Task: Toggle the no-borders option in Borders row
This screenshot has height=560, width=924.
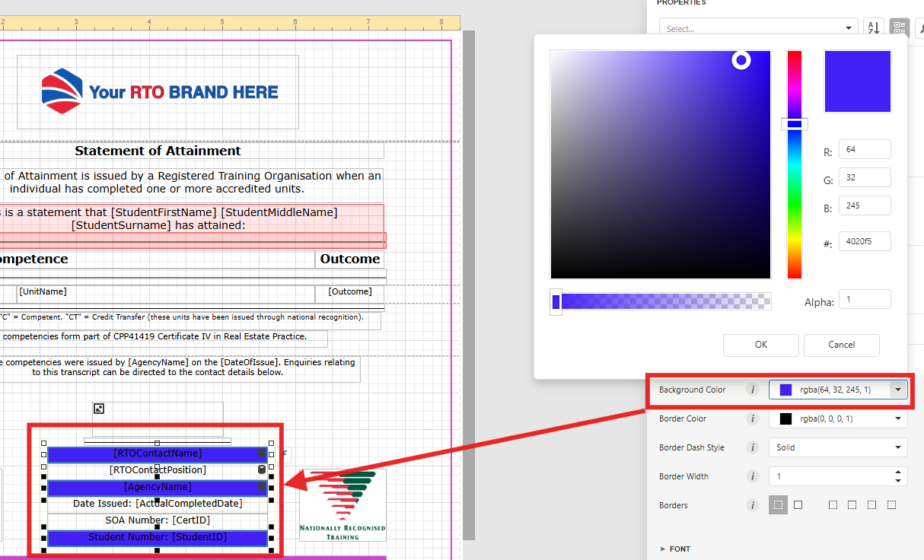Action: [x=778, y=505]
